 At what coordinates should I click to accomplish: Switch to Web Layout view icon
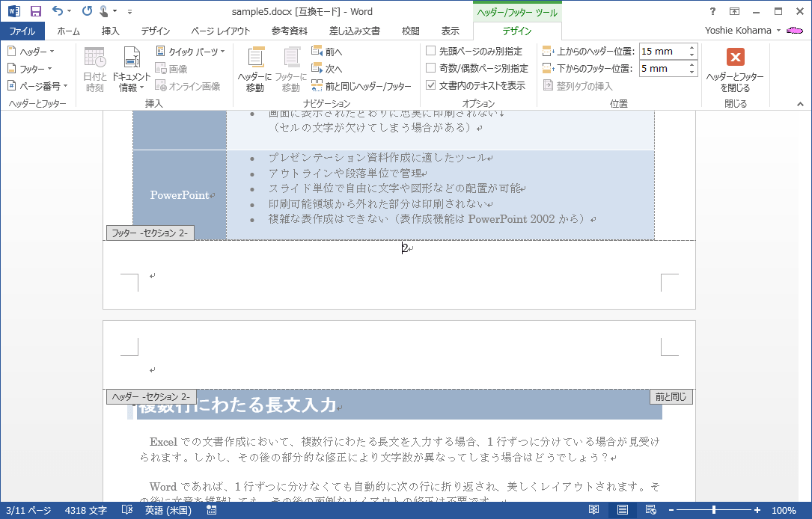click(651, 510)
